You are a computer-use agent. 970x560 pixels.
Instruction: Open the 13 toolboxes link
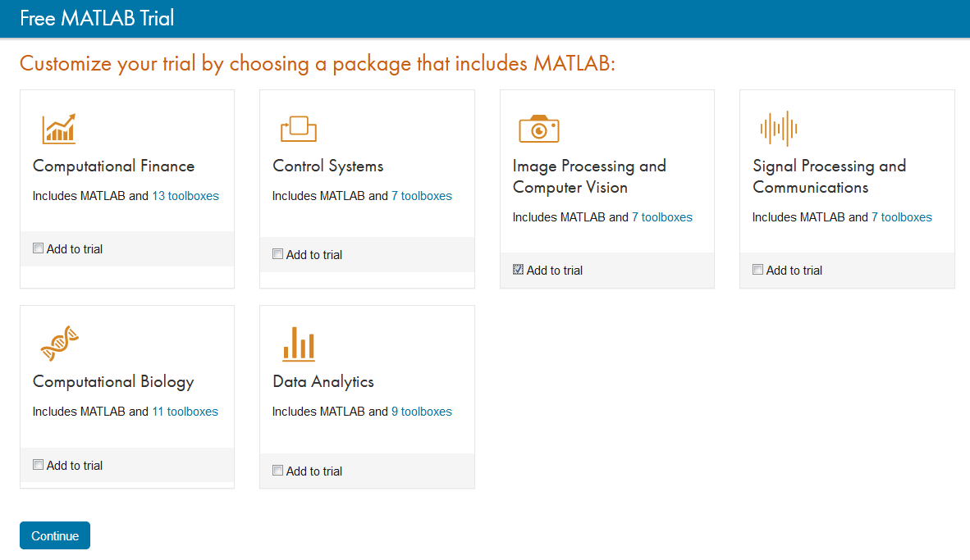click(185, 196)
